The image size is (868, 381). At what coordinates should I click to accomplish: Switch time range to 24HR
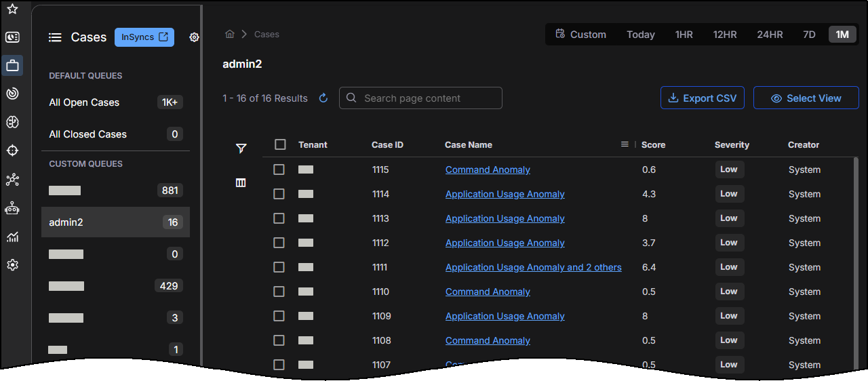pos(770,35)
